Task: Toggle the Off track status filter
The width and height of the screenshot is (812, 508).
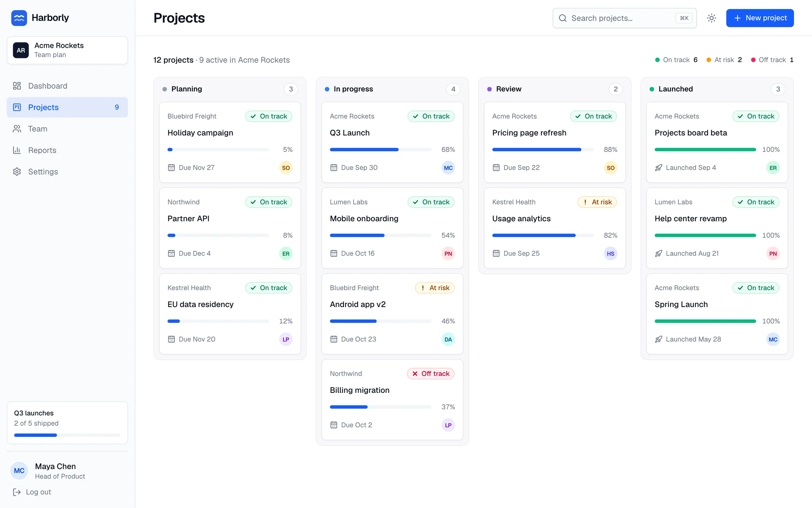Action: point(772,60)
